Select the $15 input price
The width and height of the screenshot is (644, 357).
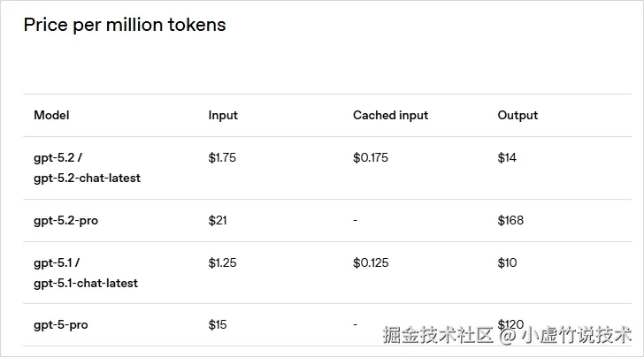[218, 325]
